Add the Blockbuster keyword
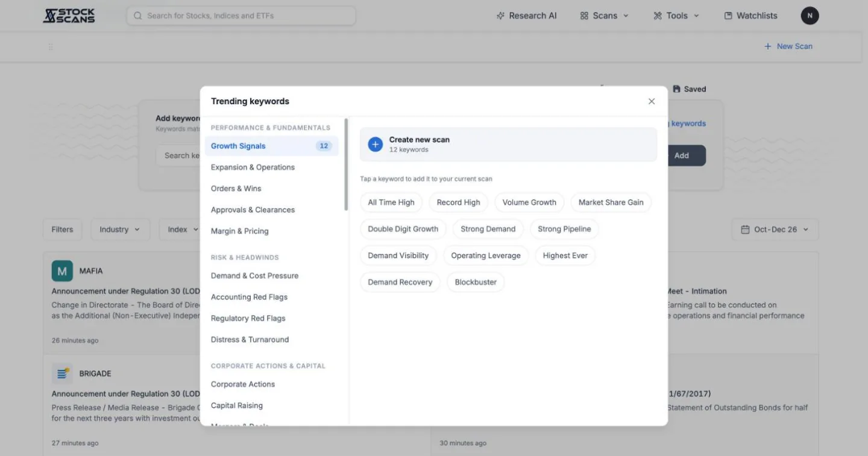This screenshot has height=456, width=868. 476,282
